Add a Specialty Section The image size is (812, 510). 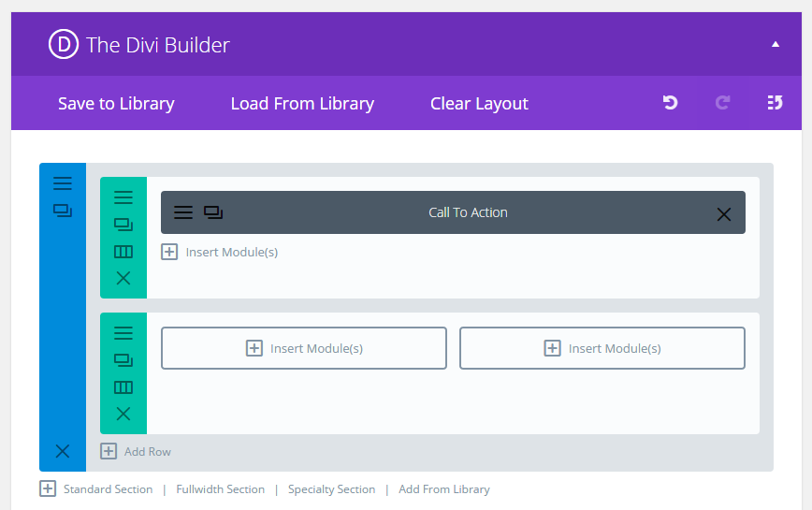[331, 489]
